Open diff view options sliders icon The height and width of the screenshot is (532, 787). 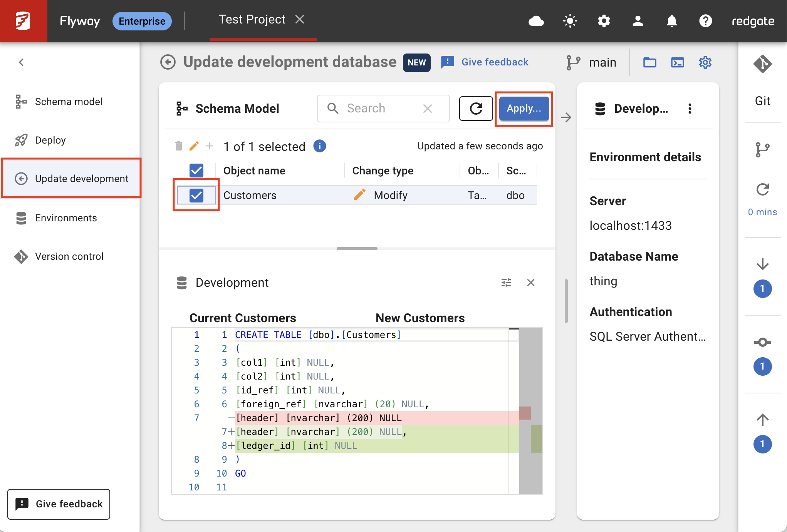[x=506, y=283]
